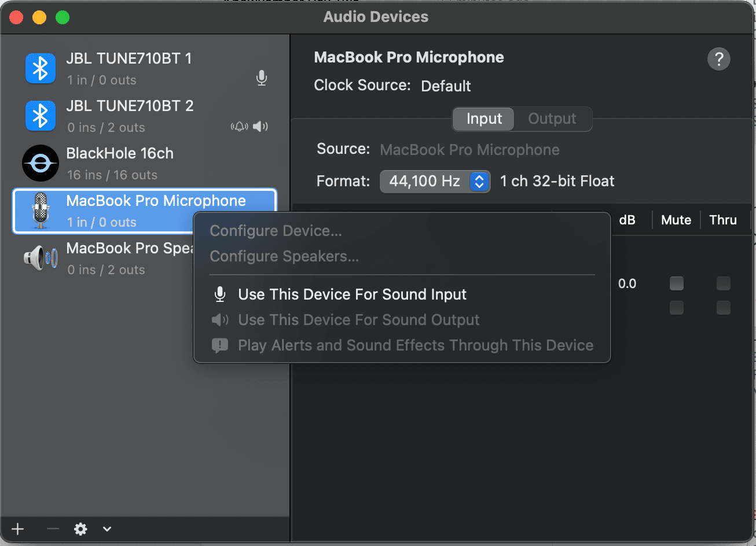Switch to the Input tab

pos(484,119)
